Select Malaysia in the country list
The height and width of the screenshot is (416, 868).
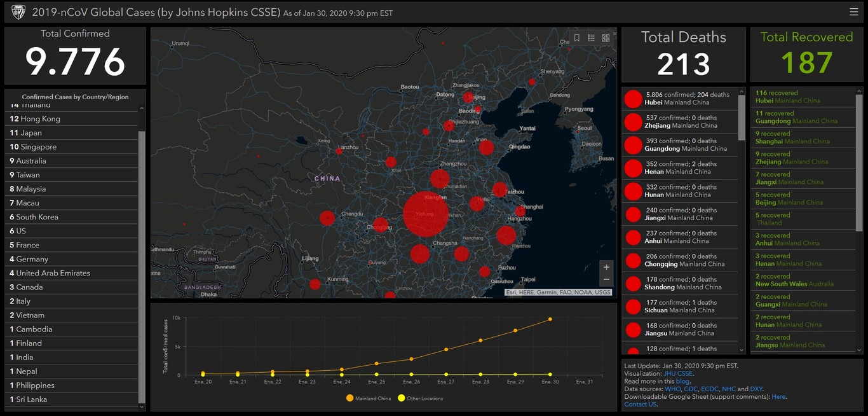(x=71, y=189)
